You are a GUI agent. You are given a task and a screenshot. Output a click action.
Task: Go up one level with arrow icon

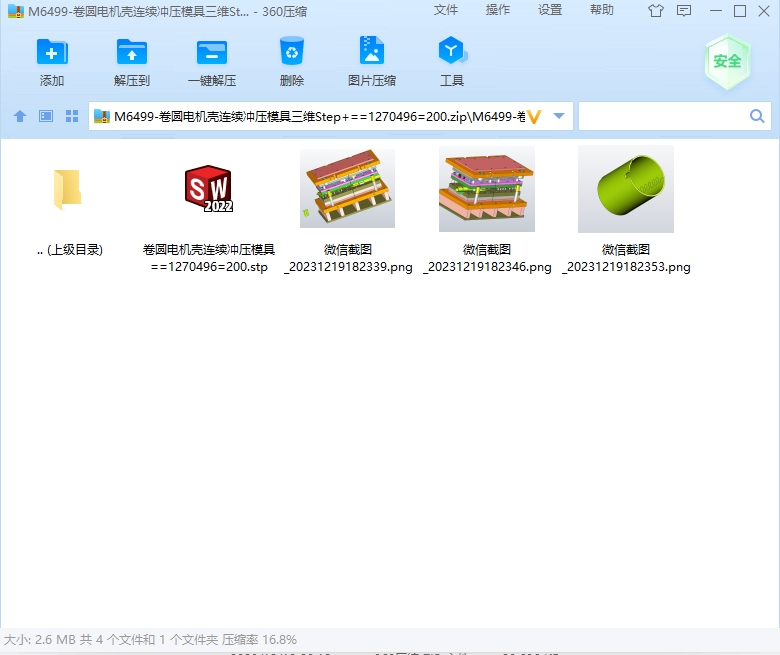pyautogui.click(x=20, y=116)
